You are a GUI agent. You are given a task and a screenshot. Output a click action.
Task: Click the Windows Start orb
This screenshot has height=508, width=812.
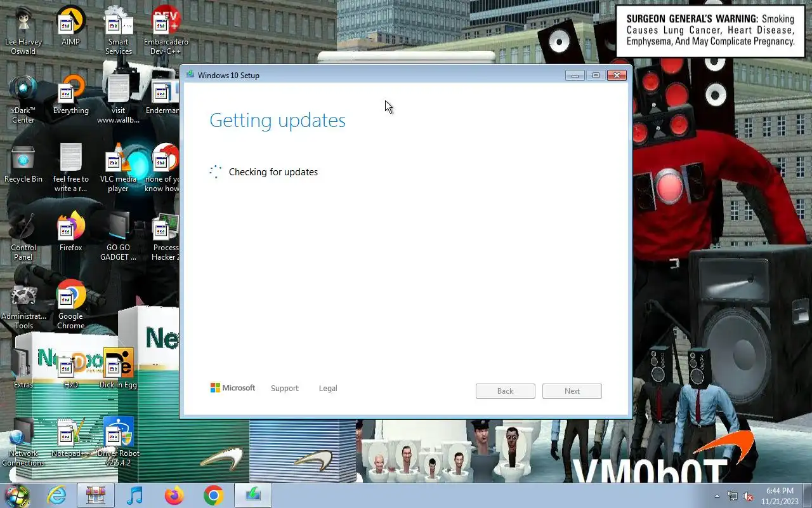(17, 495)
